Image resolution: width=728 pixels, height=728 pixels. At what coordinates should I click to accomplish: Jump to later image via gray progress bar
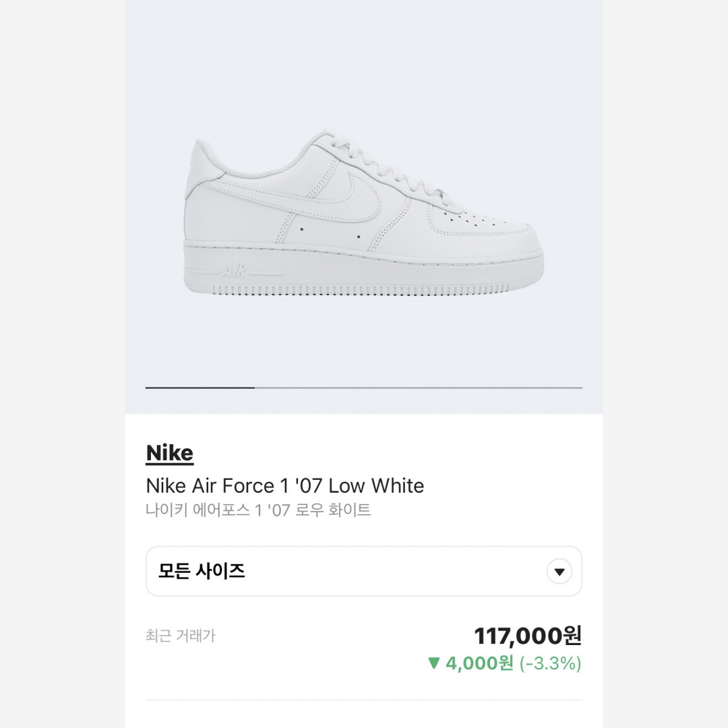(x=419, y=387)
